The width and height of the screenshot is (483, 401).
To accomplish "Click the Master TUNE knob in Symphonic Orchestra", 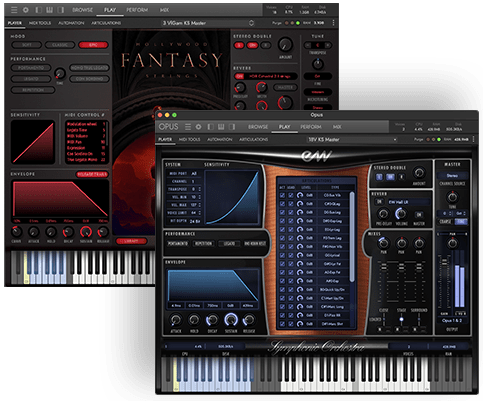I will tap(452, 197).
